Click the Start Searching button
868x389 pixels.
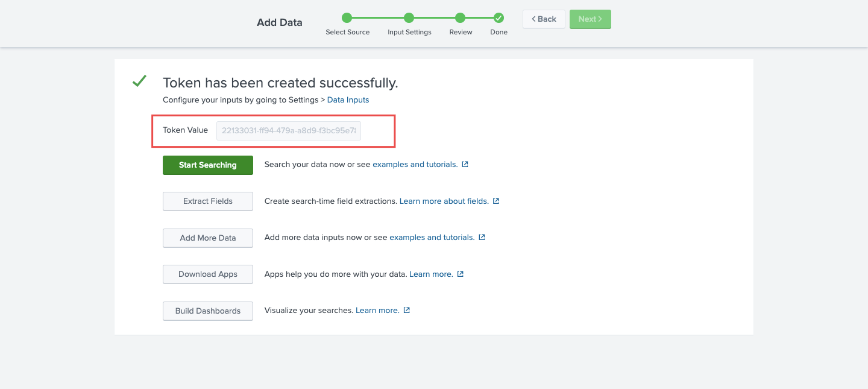(x=207, y=165)
